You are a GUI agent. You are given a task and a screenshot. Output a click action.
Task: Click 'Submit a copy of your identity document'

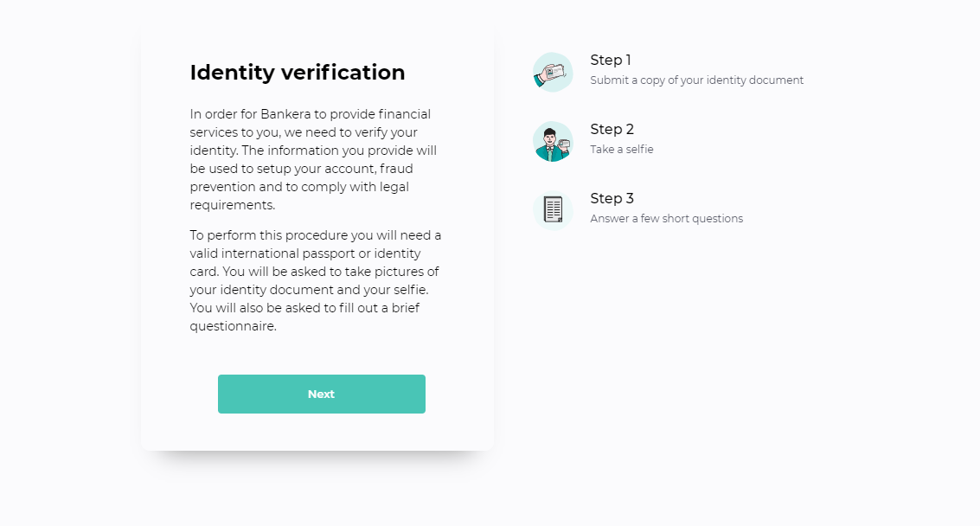(697, 80)
